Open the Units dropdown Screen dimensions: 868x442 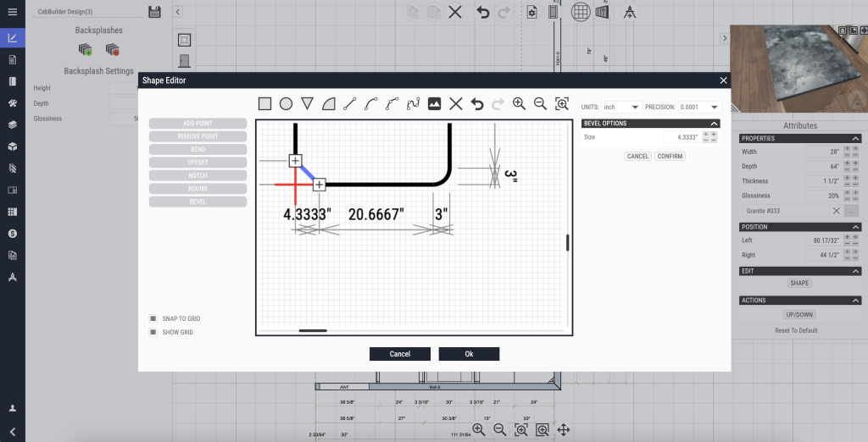coord(621,107)
